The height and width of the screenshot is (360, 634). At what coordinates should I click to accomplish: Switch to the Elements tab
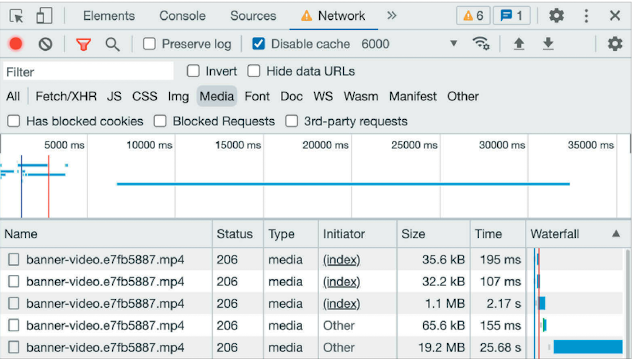(109, 16)
